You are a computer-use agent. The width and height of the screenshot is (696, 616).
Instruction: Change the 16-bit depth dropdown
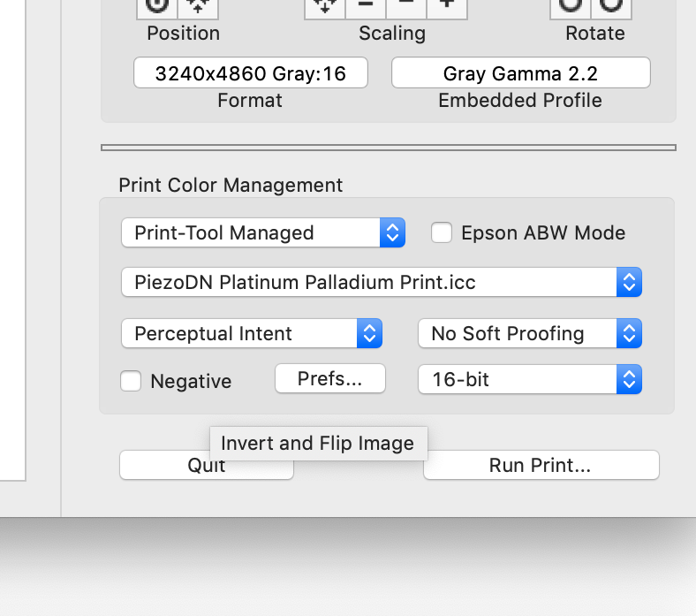tap(529, 380)
